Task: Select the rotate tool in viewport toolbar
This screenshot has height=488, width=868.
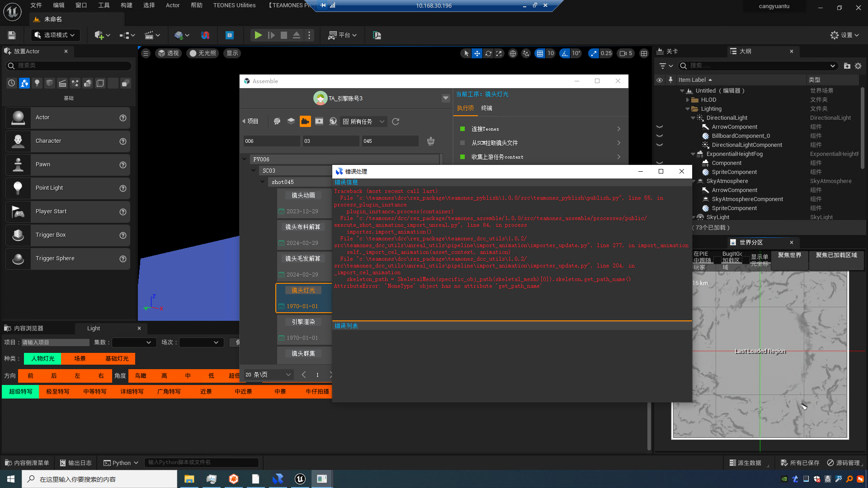Action: (488, 53)
